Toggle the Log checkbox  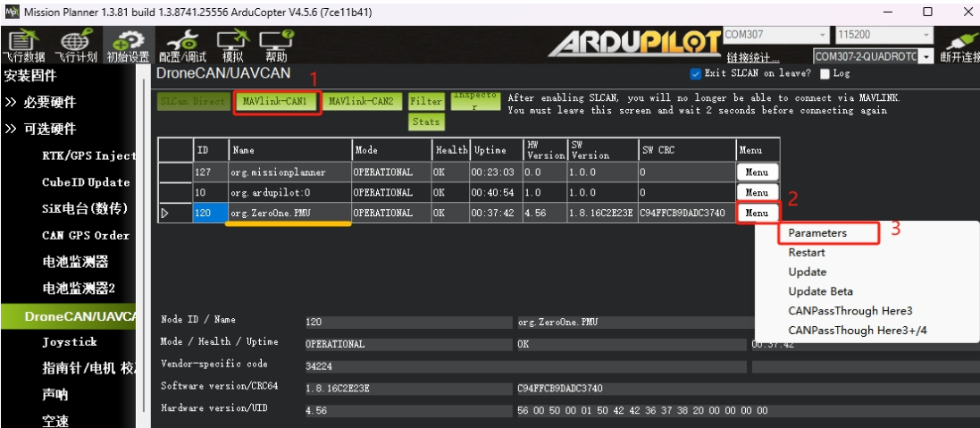coord(825,74)
